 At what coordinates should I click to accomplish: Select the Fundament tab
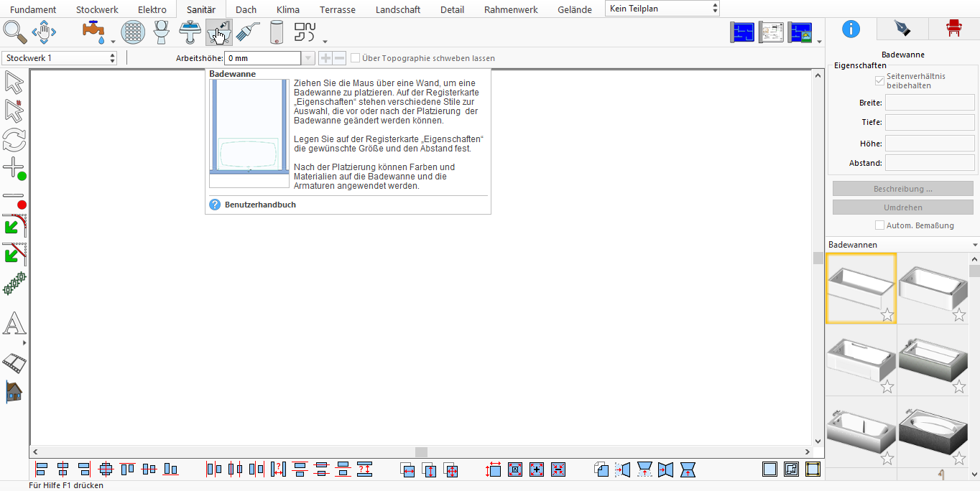[33, 9]
